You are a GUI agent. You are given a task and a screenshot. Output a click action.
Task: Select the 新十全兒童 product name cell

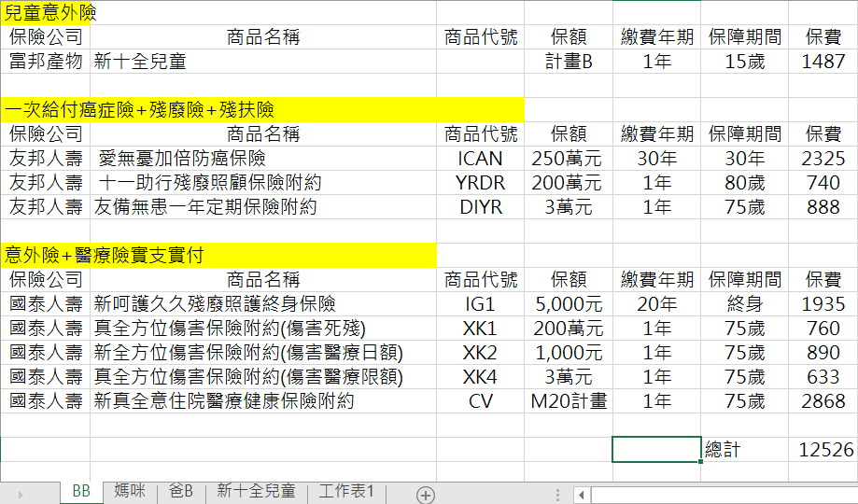coord(263,62)
